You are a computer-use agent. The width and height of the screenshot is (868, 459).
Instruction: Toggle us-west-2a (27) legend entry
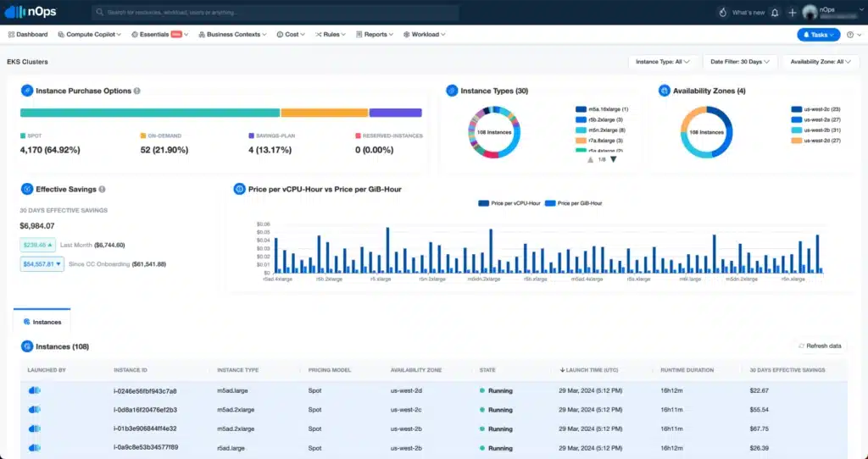click(x=816, y=119)
